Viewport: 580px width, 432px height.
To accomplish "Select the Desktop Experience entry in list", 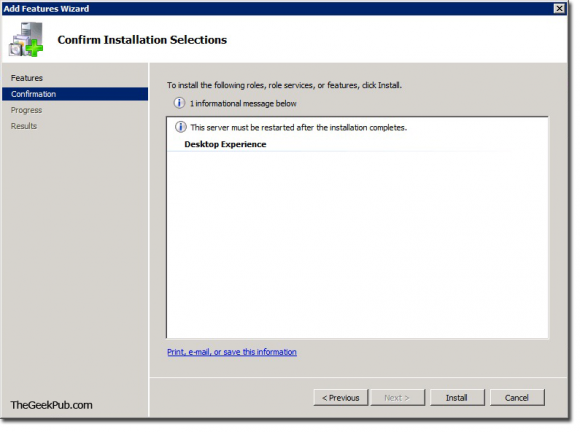I will 225,144.
